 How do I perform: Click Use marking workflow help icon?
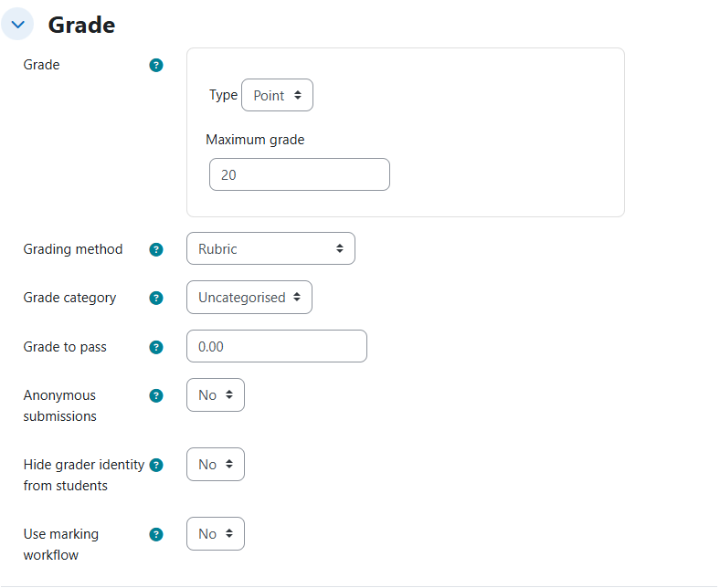(x=156, y=534)
